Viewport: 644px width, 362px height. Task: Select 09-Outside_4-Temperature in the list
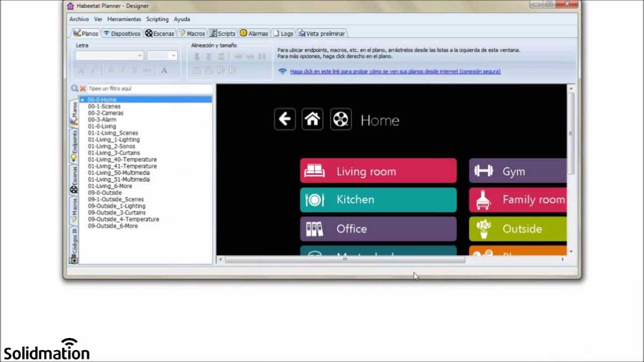124,219
